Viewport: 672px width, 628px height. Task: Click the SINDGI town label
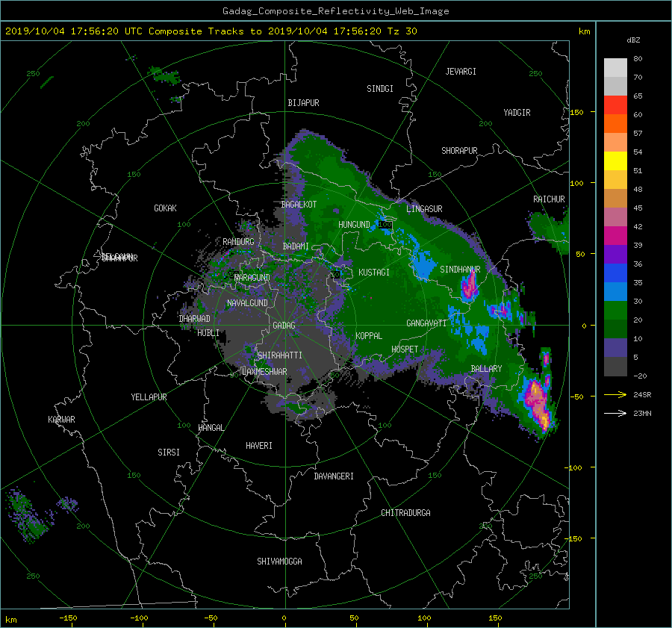(380, 89)
